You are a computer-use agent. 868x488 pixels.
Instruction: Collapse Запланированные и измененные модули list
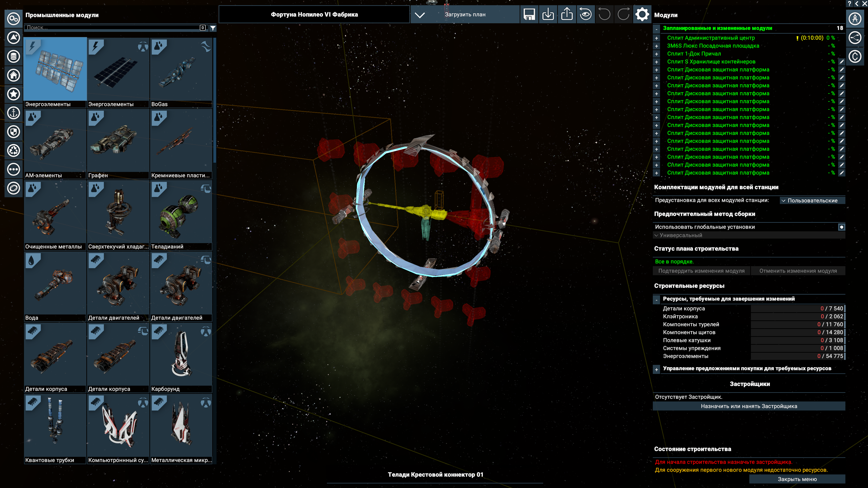(656, 29)
